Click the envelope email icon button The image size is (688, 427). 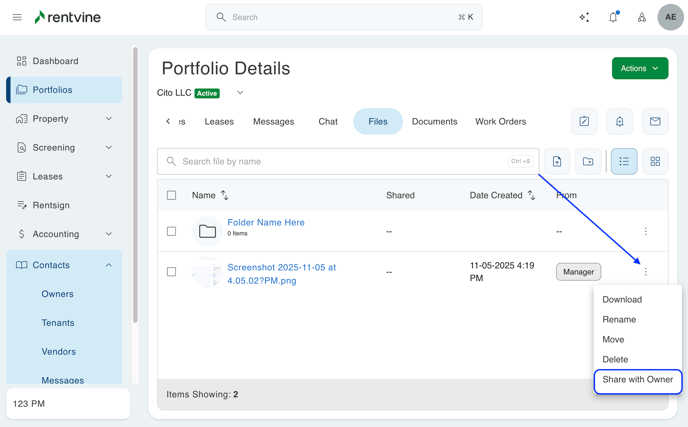click(655, 121)
